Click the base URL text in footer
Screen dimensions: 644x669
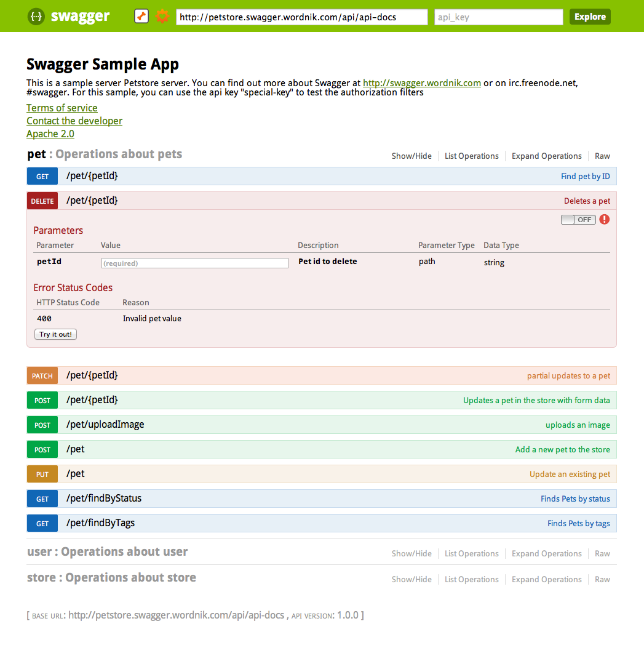coord(176,615)
